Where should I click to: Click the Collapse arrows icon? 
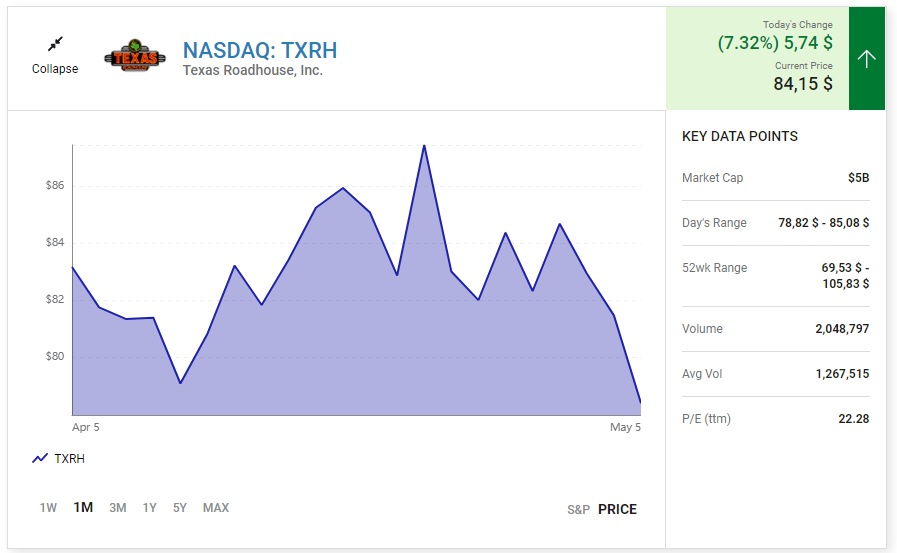[55, 43]
